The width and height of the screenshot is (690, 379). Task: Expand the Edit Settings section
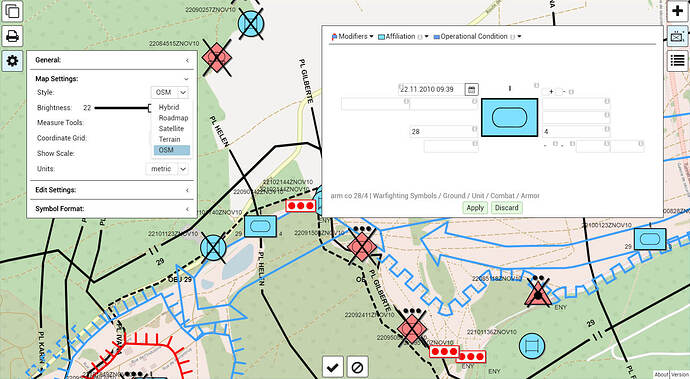[112, 190]
